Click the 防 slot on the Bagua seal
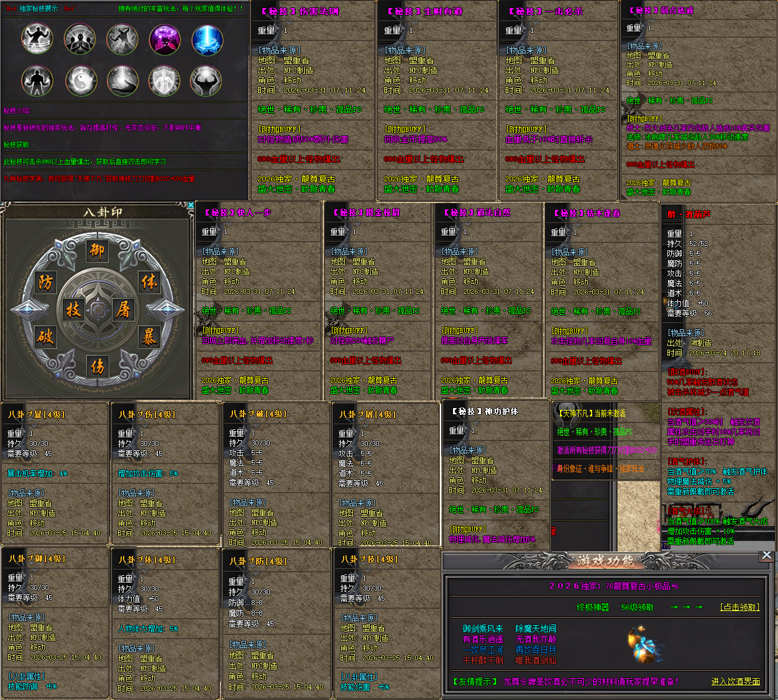This screenshot has width=778, height=700. point(45,283)
